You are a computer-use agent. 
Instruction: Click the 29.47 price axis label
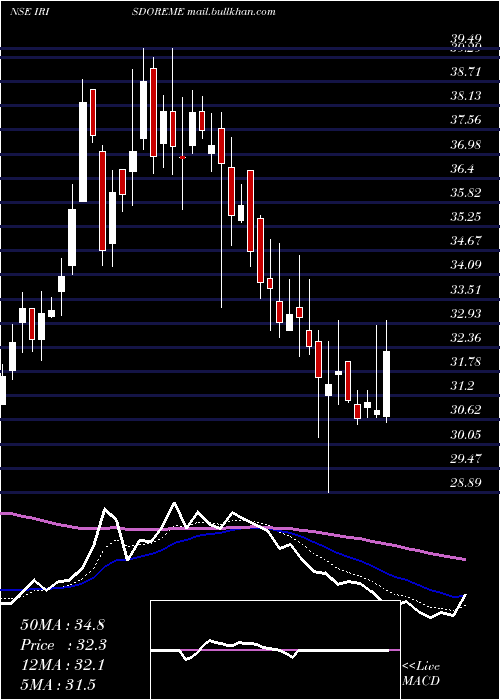point(466,458)
